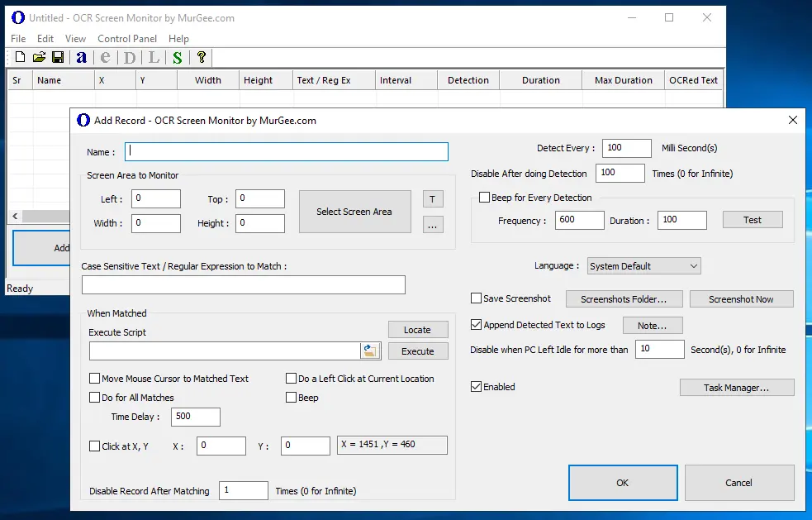
Task: Click the Locate script button
Action: pos(417,330)
